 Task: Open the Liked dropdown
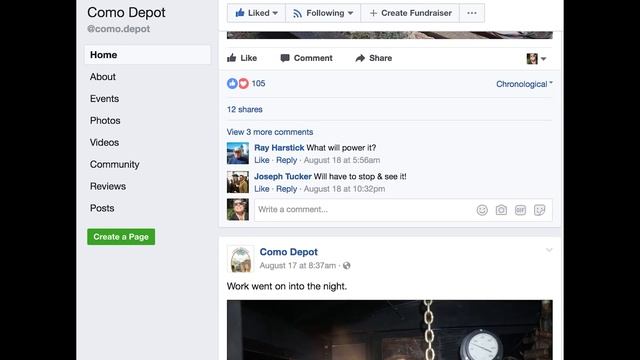[256, 13]
